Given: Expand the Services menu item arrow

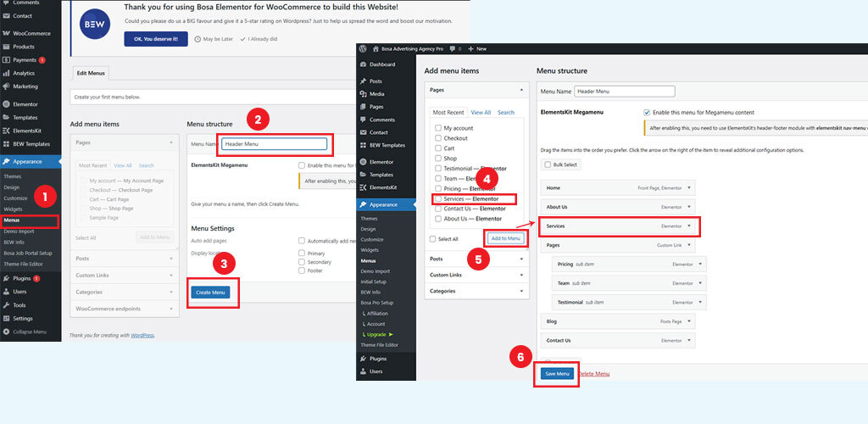Looking at the screenshot, I should (689, 226).
